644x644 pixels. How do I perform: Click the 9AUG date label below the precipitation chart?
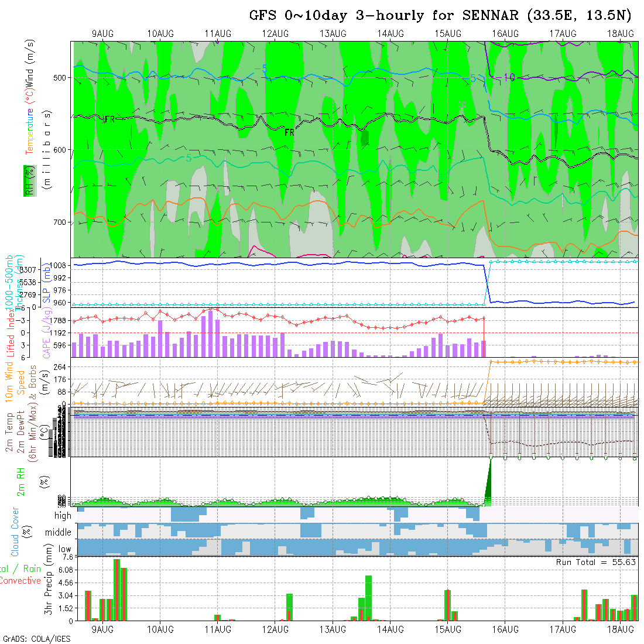click(102, 629)
